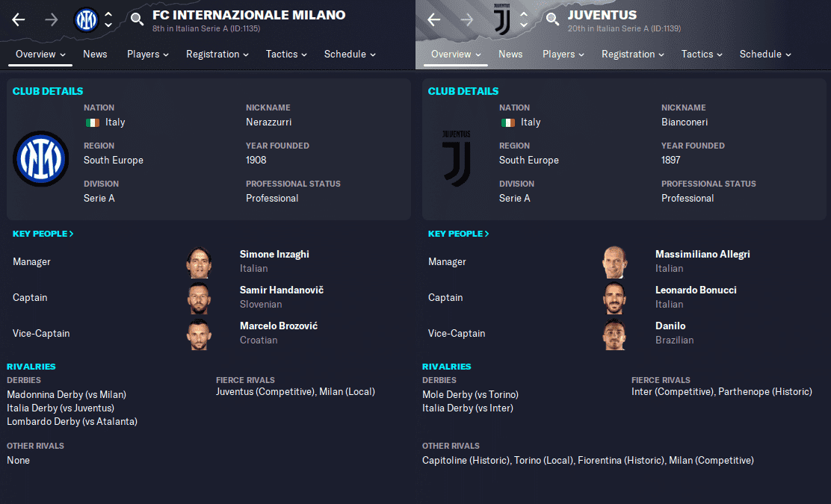Open Marcelo Brozović's profile name
This screenshot has width=831, height=504.
pos(279,326)
